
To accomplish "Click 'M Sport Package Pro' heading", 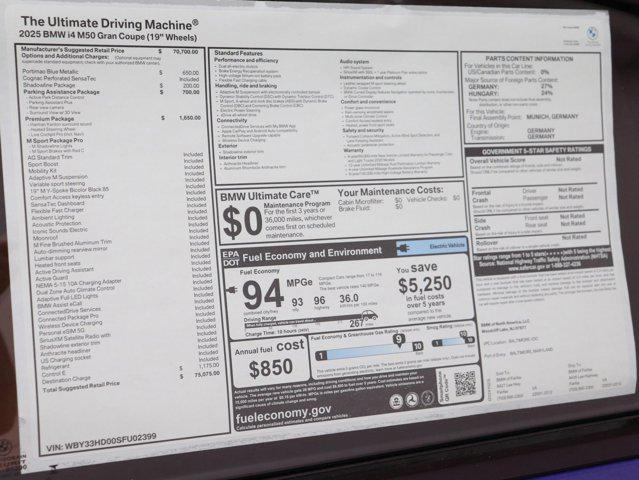I will click(55, 140).
